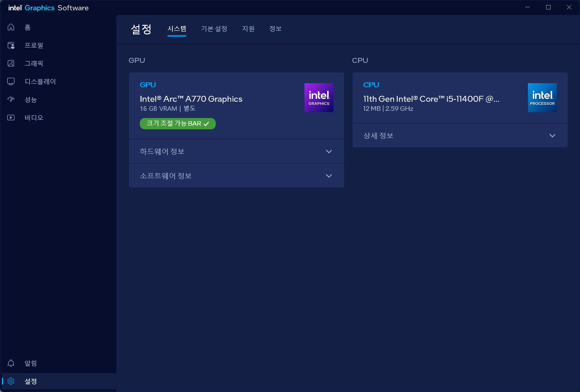Expand CPU 상세 정보 chevron
The image size is (580, 392).
pos(552,136)
